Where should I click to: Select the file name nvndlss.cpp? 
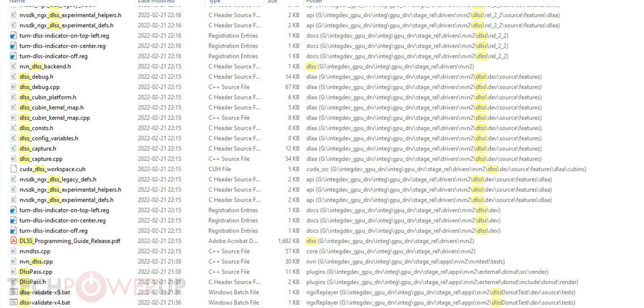(x=35, y=251)
